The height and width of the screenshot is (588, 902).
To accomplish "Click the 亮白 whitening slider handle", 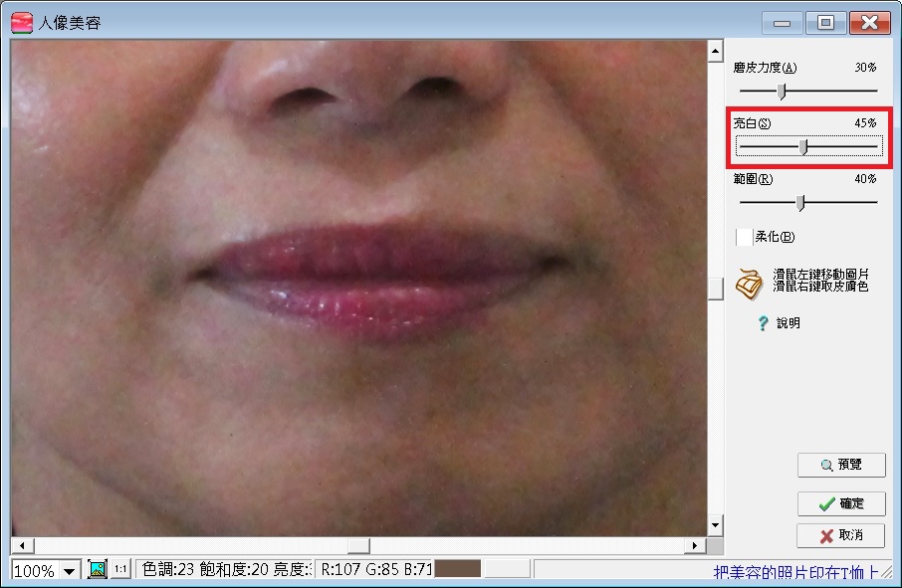I will 803,147.
